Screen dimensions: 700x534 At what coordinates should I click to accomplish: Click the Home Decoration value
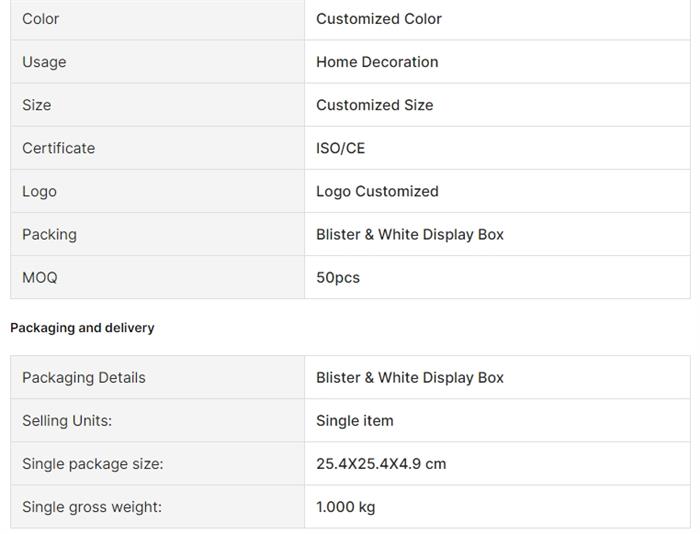pos(377,62)
